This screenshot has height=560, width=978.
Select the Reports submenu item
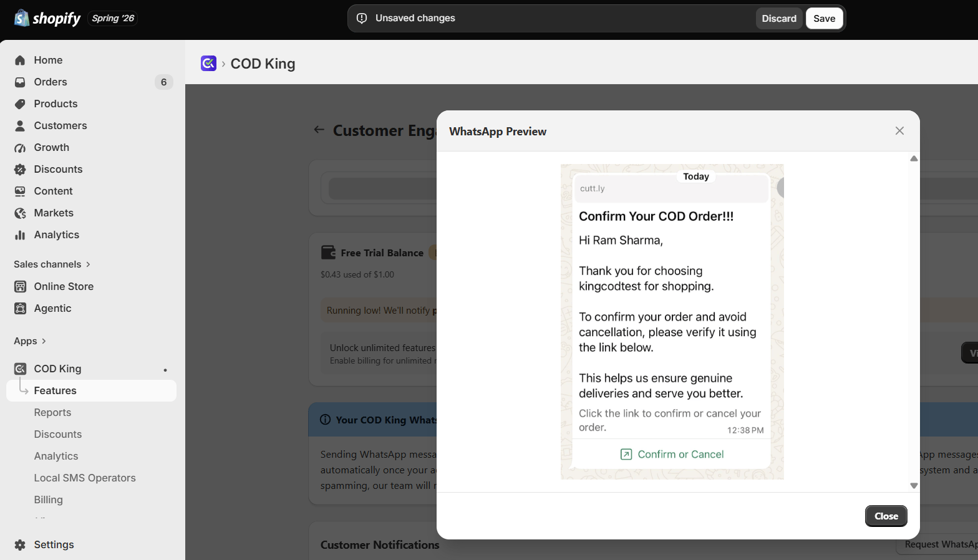pyautogui.click(x=52, y=412)
